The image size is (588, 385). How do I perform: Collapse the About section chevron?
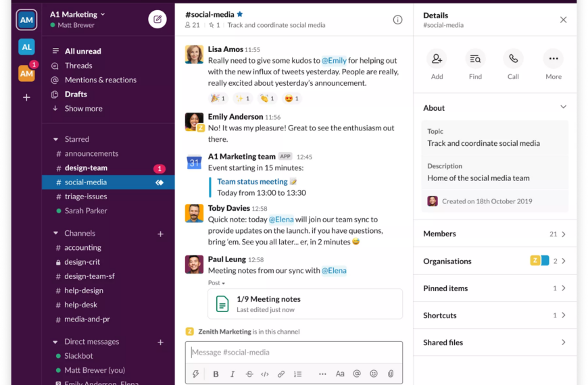[563, 107]
